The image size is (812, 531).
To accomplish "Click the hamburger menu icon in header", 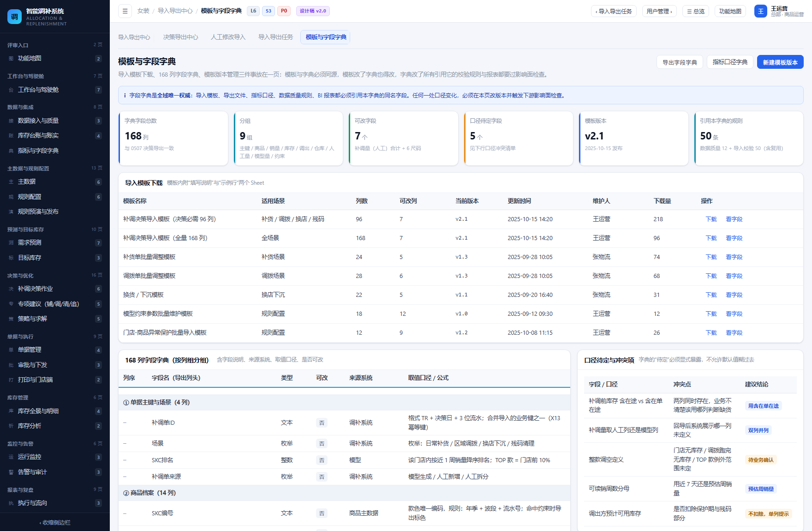I will (125, 11).
